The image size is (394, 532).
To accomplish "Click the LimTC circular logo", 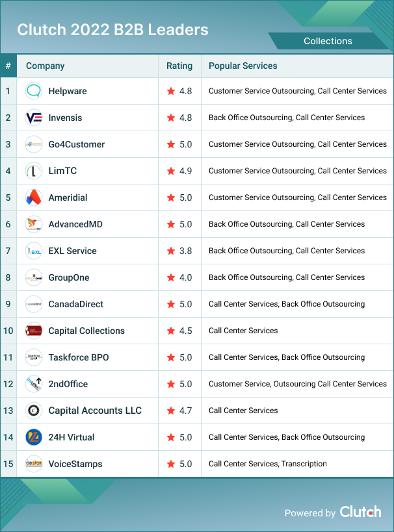I will [x=34, y=171].
